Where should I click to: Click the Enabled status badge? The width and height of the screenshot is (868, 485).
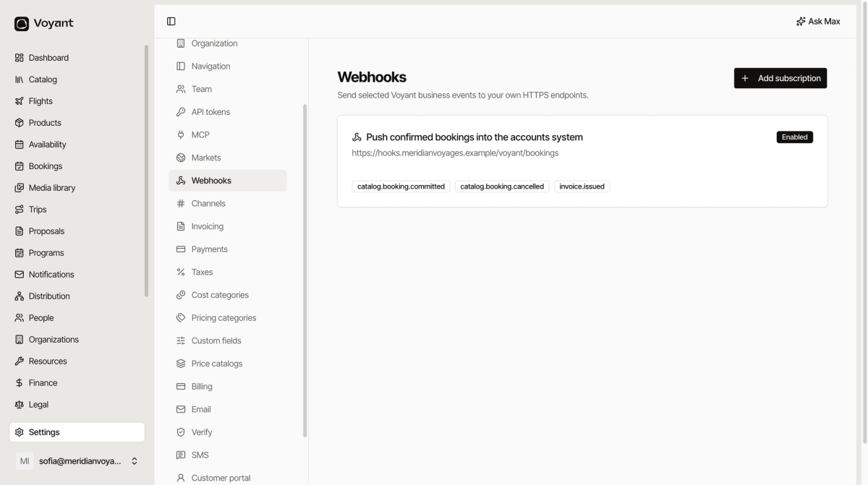coord(794,137)
